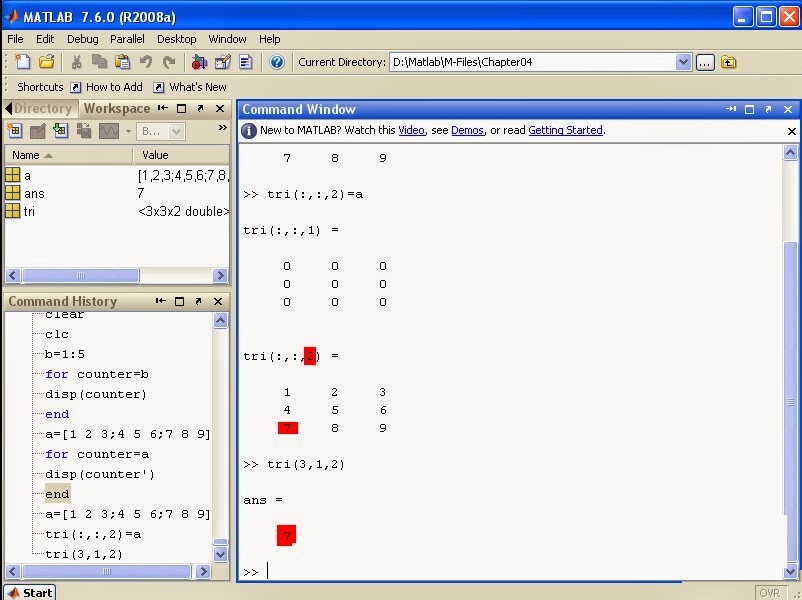The height and width of the screenshot is (600, 802).
Task: Open the Profiler toolbar icon
Action: click(246, 62)
